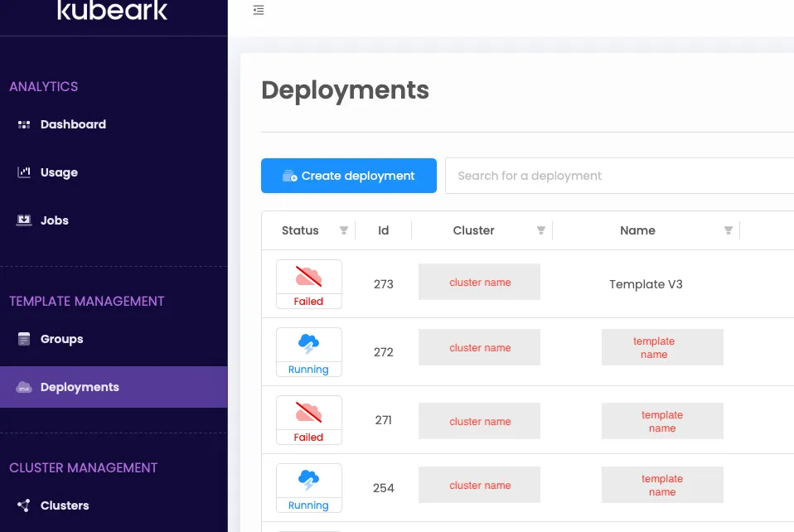The image size is (794, 532).
Task: Click deployment Id 254
Action: [x=384, y=488]
